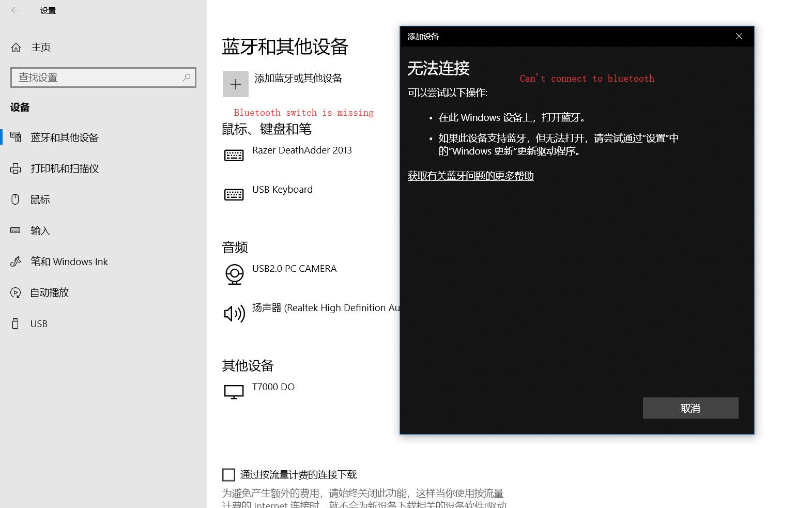The height and width of the screenshot is (508, 812).
Task: Open 主页 in the sidebar
Action: [41, 47]
